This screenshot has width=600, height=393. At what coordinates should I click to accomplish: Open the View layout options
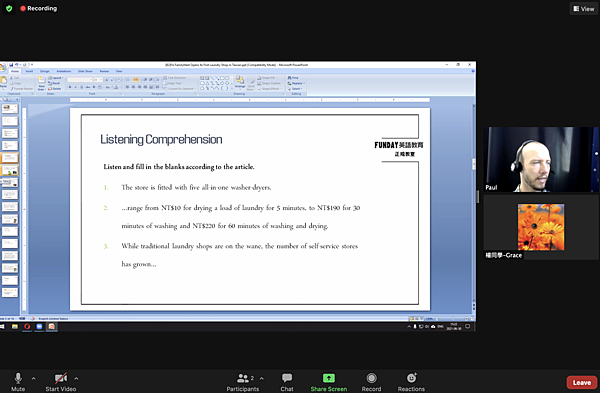pyautogui.click(x=584, y=8)
